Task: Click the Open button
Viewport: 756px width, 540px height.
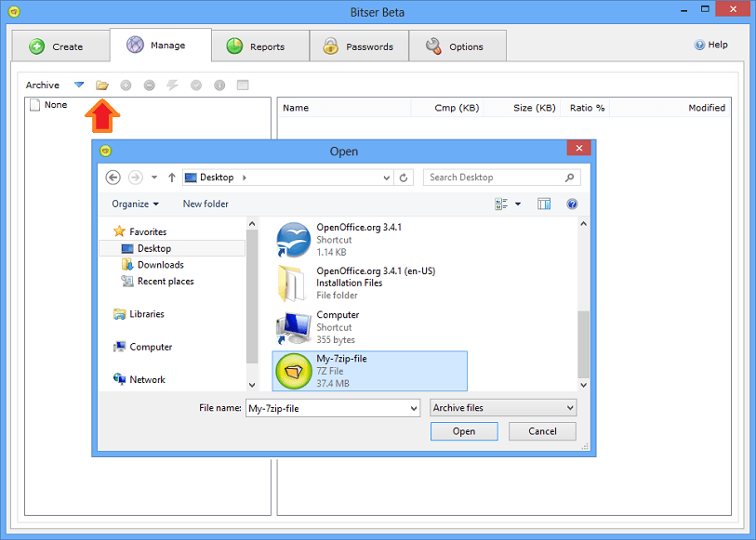Action: pyautogui.click(x=464, y=431)
